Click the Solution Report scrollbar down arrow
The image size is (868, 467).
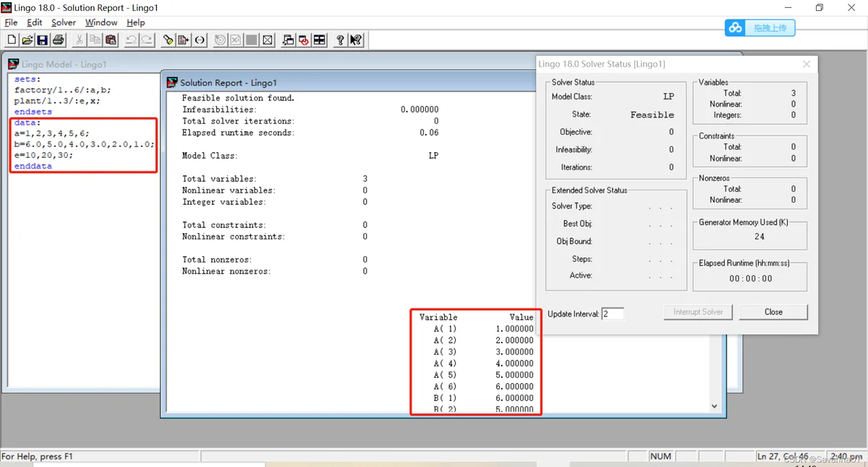click(715, 406)
